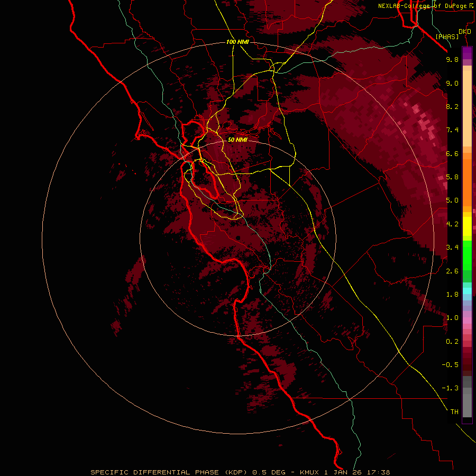
Task: Click the radar site dot at the rings' center
Action: click(x=238, y=237)
